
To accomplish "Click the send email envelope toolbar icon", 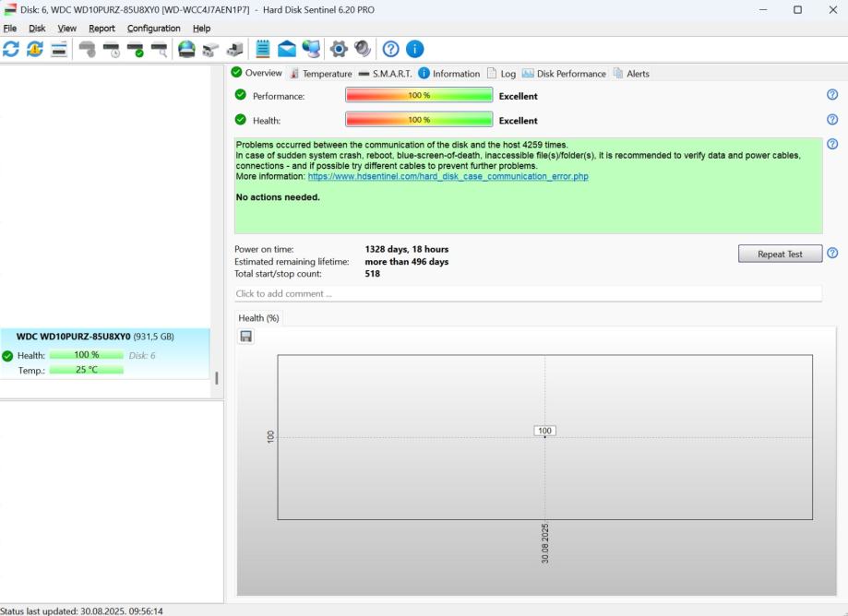I will point(287,49).
